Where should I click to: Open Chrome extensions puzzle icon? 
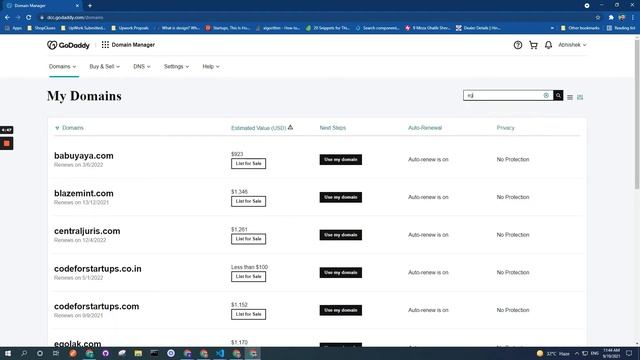[611, 18]
